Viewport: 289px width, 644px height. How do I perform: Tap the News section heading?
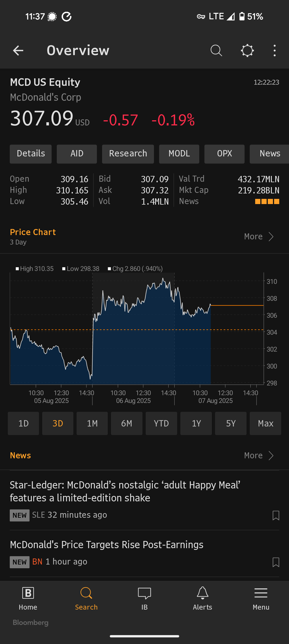click(x=20, y=455)
